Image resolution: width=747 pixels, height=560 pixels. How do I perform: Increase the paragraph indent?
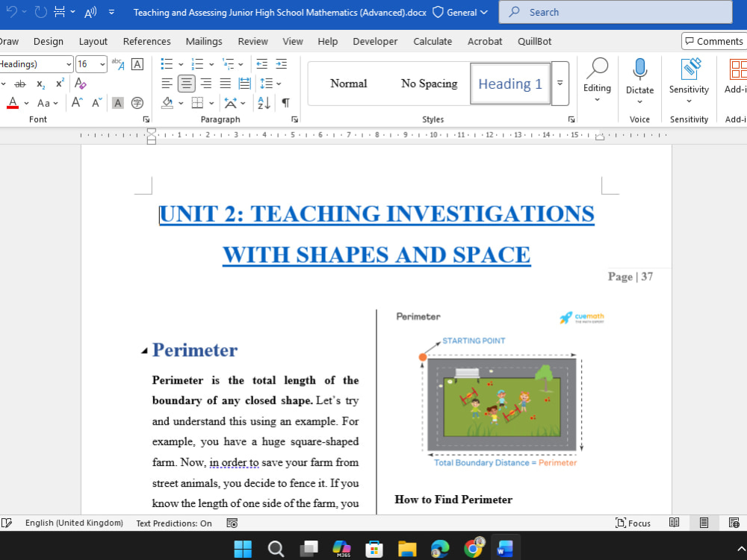pos(282,63)
